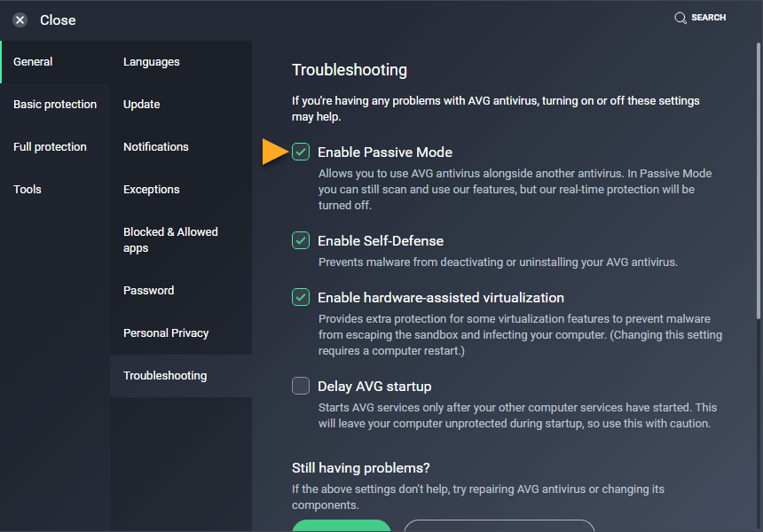Open the Exceptions settings page

point(181,189)
